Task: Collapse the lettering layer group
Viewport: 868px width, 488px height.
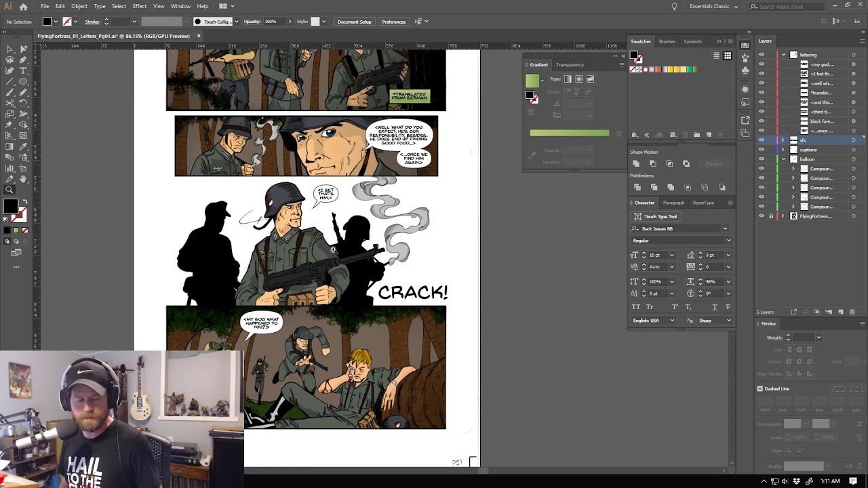Action: (783, 54)
